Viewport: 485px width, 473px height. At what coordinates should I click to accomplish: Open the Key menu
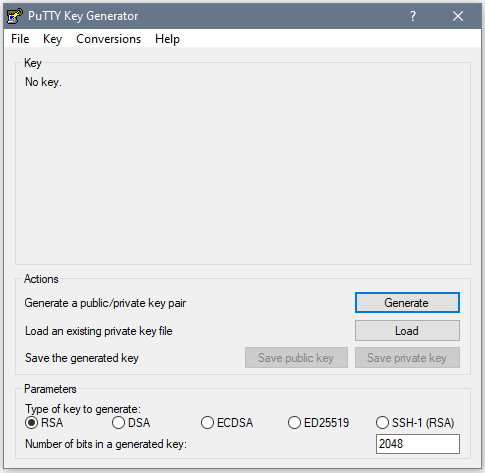click(x=52, y=39)
